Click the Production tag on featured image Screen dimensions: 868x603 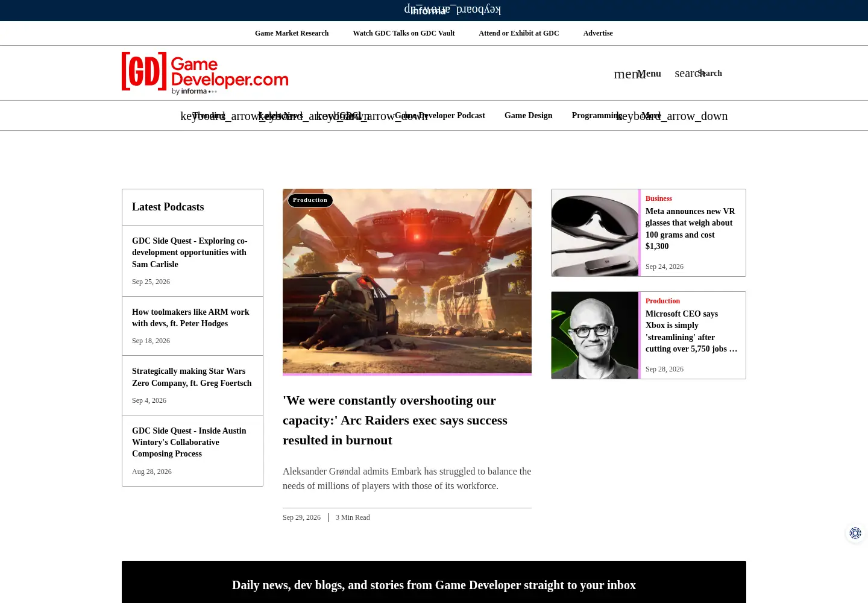pyautogui.click(x=310, y=200)
